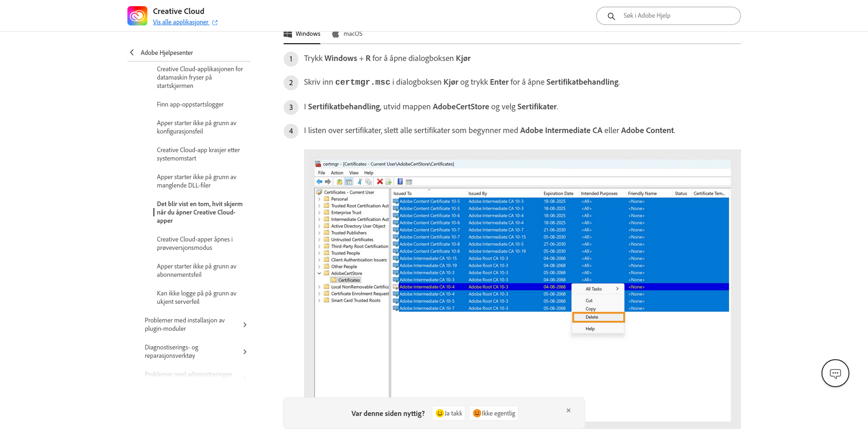Open 'Creative Cloud-applikasjonen for datamaskin fryser' article
This screenshot has width=868, height=429.
click(x=200, y=77)
